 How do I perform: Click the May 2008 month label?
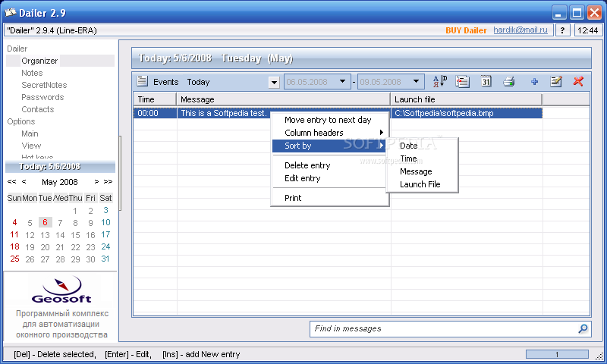(60, 182)
